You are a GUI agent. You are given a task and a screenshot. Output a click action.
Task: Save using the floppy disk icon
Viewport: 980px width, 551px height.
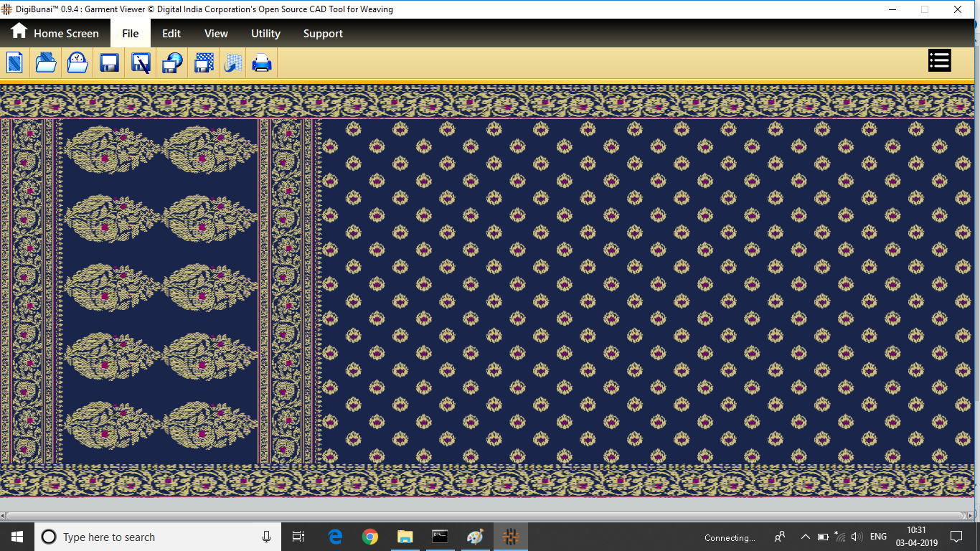(x=109, y=63)
